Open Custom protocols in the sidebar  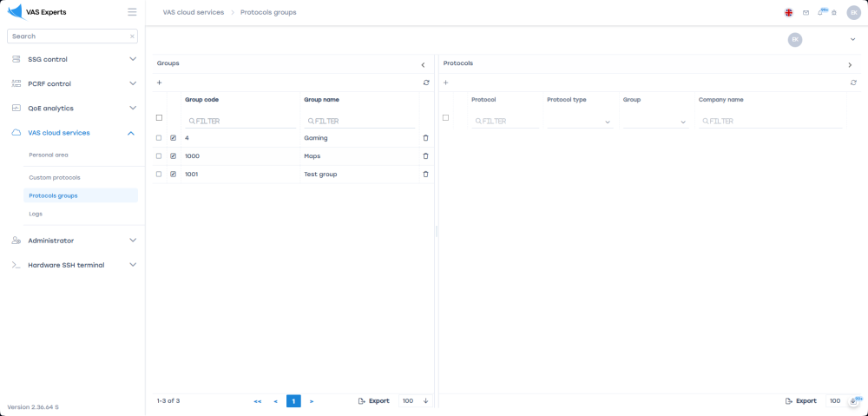(55, 177)
